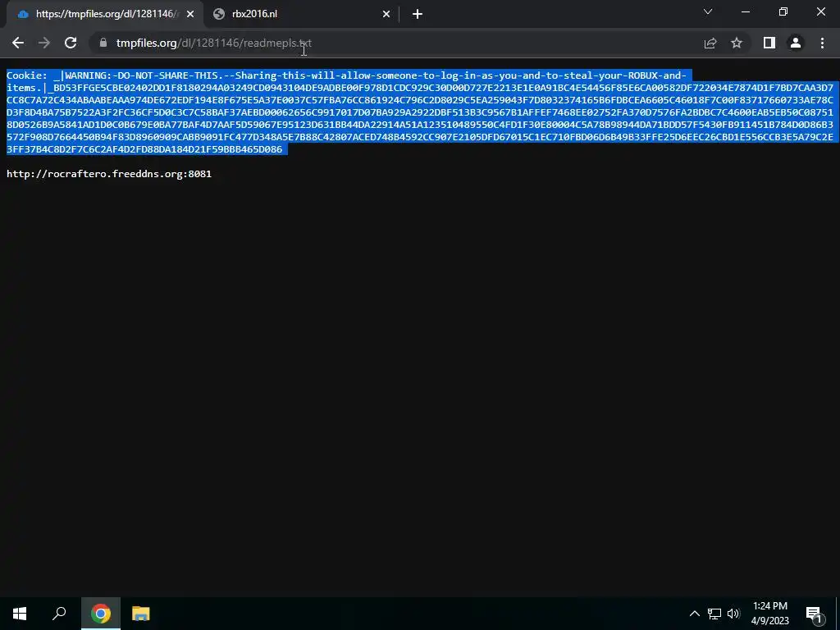Reload the tmpfiles.org page

point(71,43)
